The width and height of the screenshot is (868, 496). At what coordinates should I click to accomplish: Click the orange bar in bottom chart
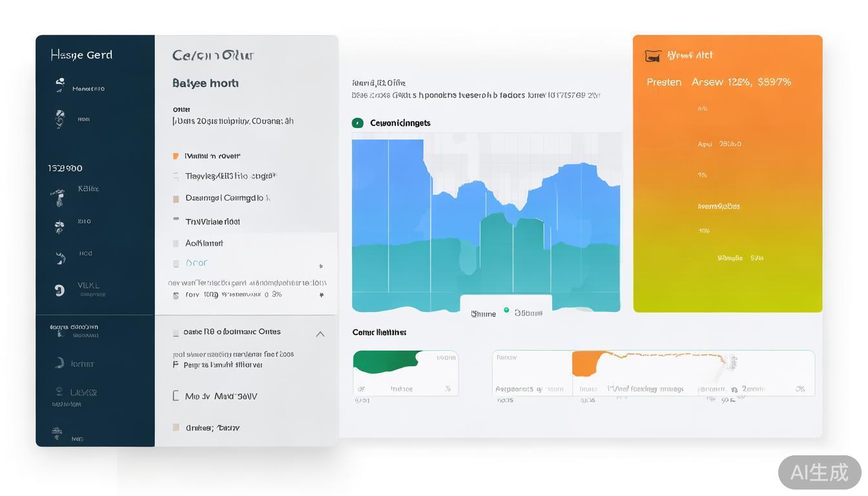point(584,364)
